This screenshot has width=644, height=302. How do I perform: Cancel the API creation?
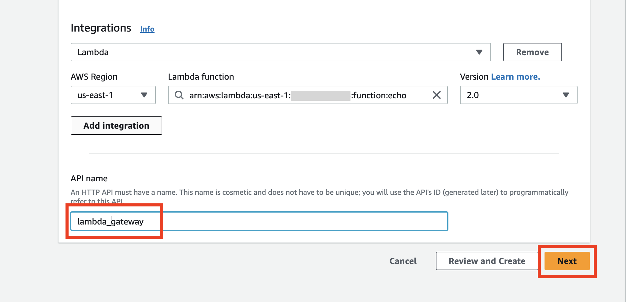tap(402, 261)
